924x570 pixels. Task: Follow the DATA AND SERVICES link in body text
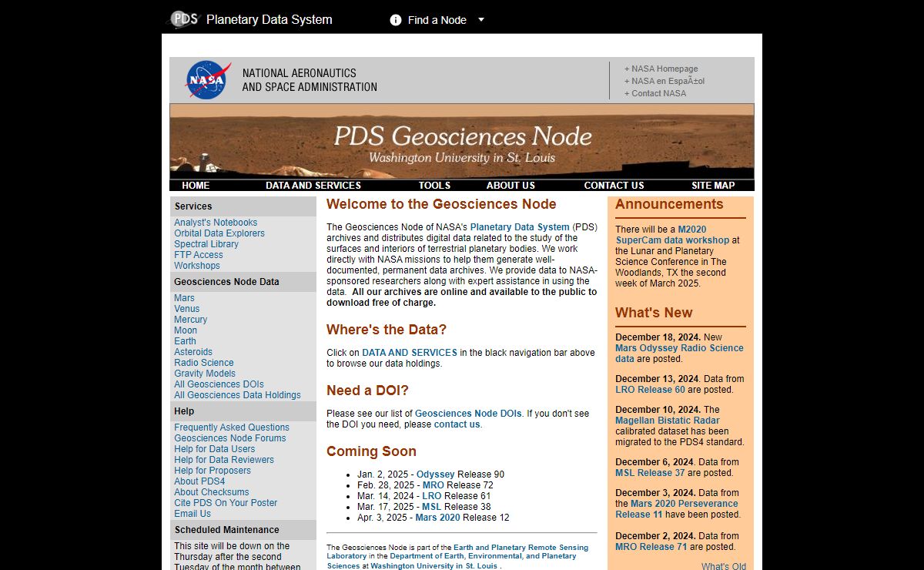click(410, 353)
